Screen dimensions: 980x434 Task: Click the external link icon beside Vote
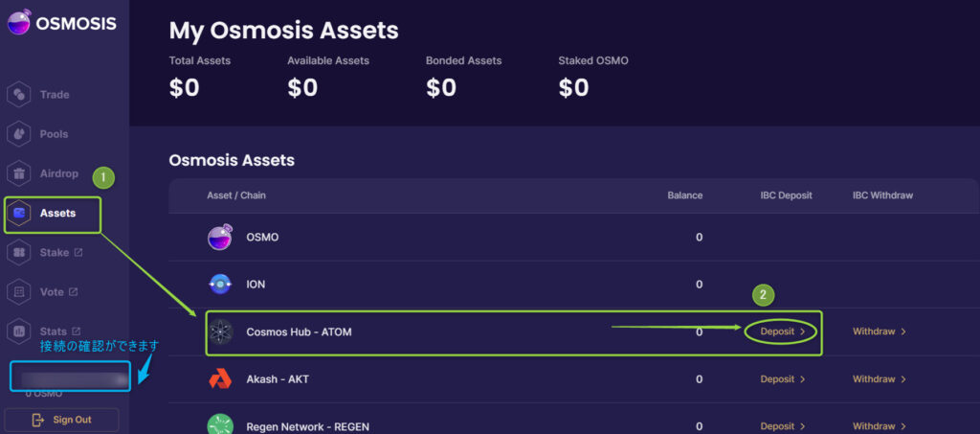click(73, 292)
